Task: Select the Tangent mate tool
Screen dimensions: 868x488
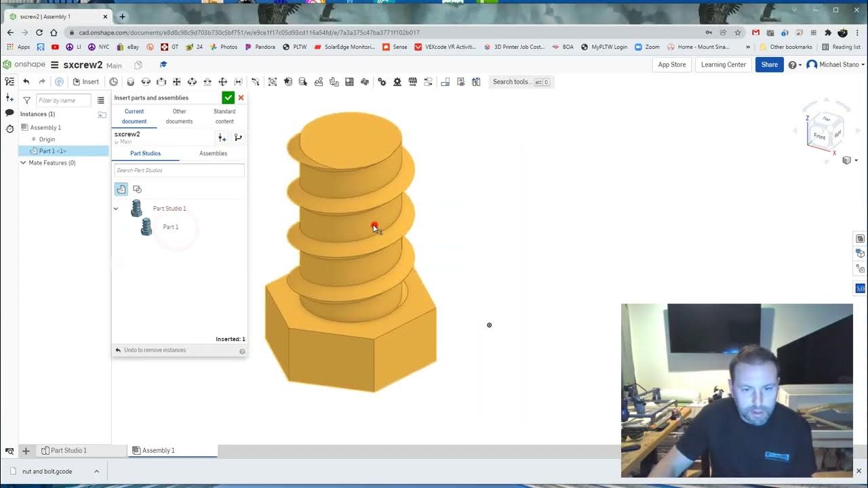Action: [x=255, y=81]
